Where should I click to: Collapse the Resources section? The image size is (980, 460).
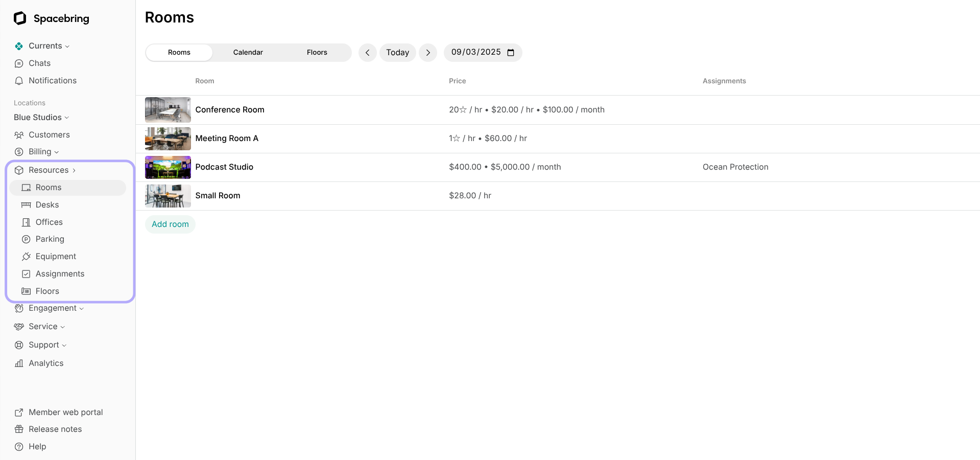[x=52, y=170]
